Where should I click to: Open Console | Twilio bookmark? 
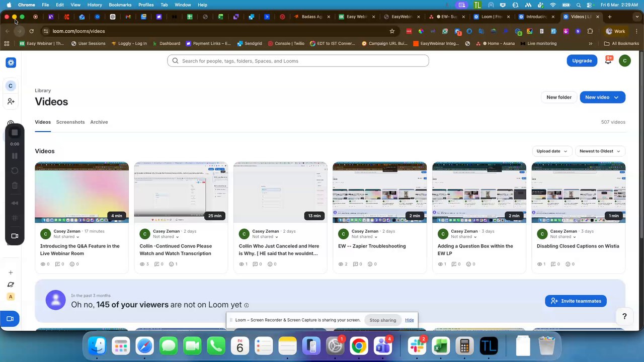click(286, 44)
